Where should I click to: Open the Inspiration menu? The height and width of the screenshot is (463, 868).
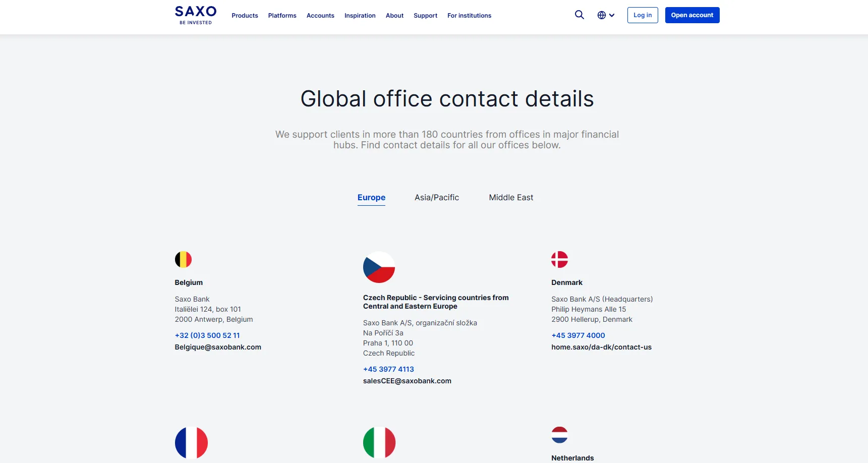tap(360, 16)
